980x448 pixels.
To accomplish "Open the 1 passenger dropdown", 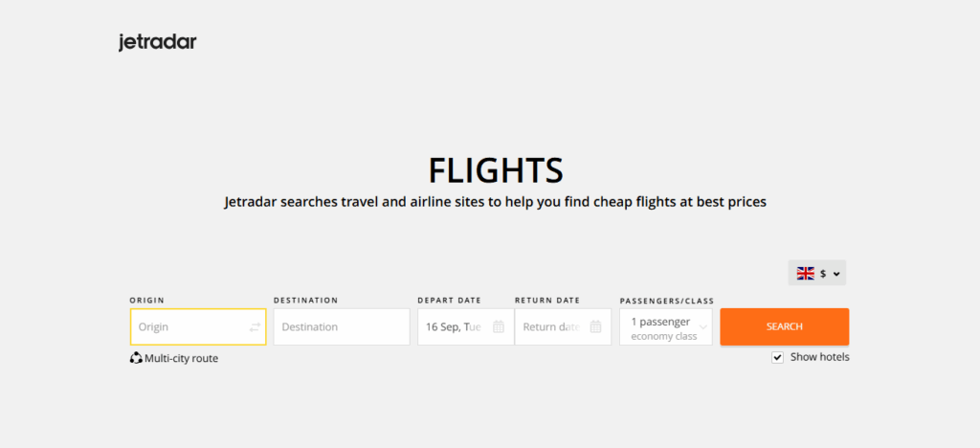I will point(666,326).
